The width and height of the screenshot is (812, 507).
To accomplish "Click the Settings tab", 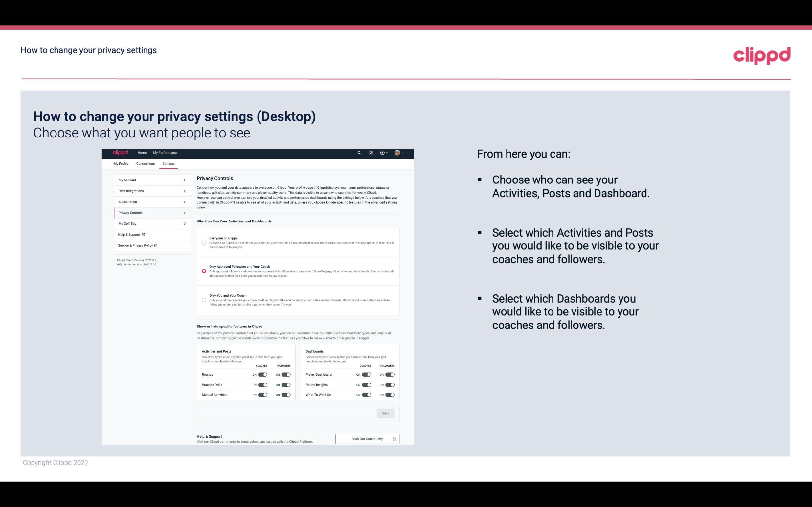I will (169, 164).
